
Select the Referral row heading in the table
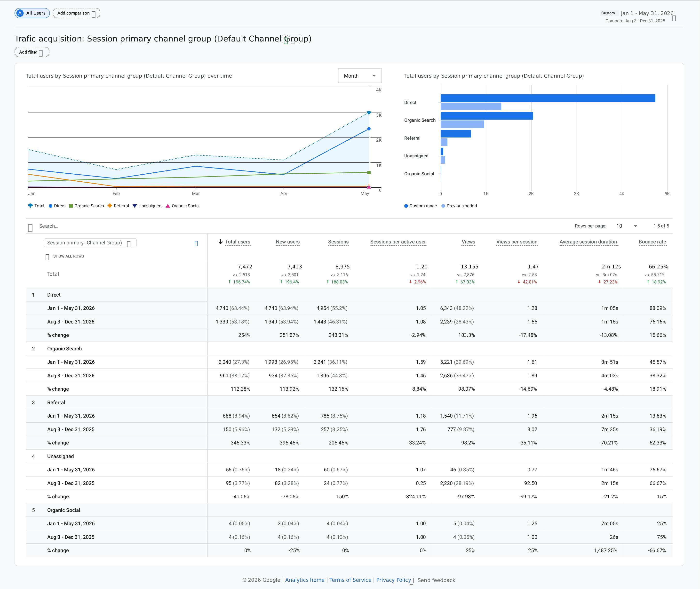coord(56,402)
